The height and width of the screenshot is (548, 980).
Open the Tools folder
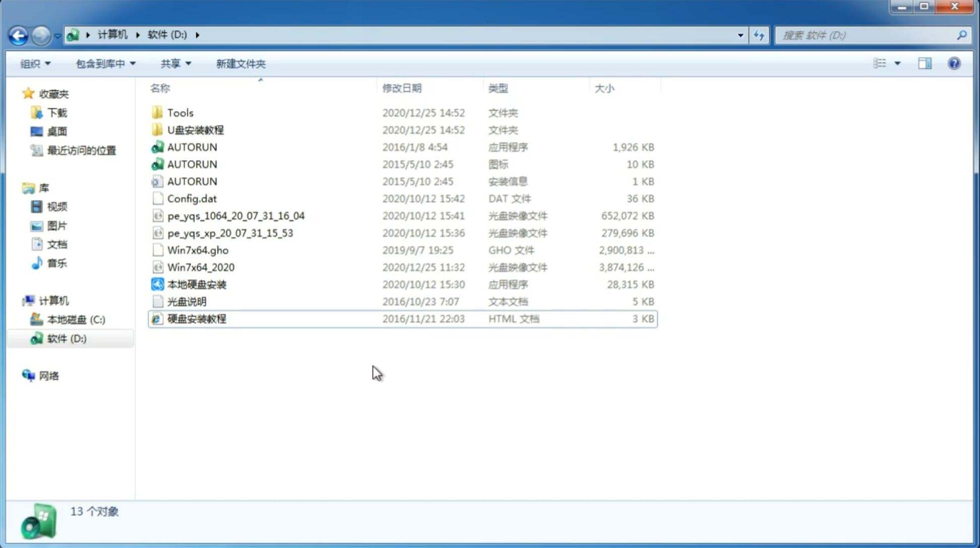click(180, 112)
